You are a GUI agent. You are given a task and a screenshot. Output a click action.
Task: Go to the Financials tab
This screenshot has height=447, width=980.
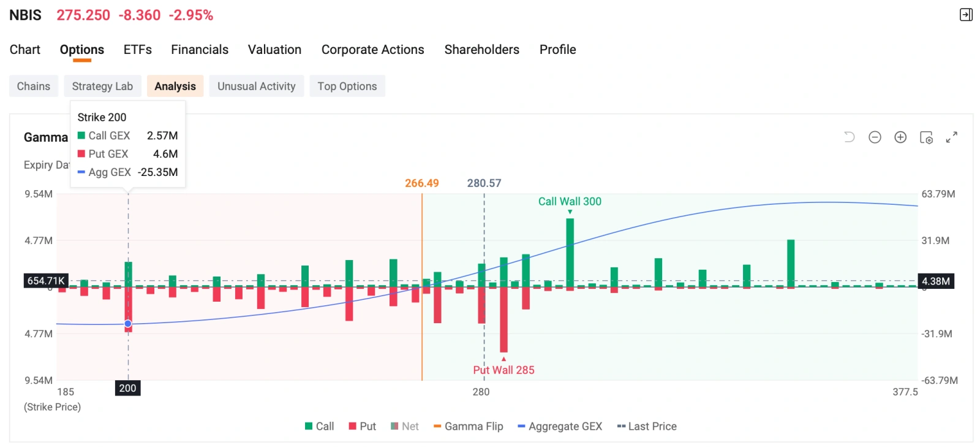tap(200, 50)
